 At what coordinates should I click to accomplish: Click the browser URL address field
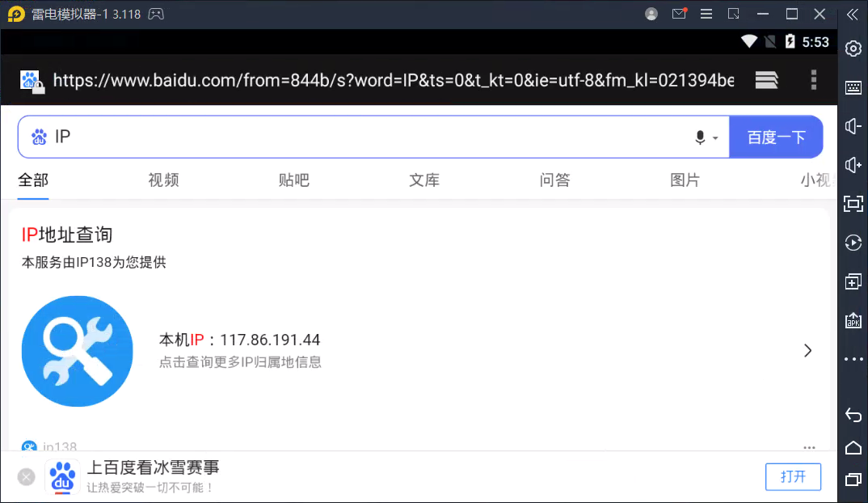pos(394,80)
